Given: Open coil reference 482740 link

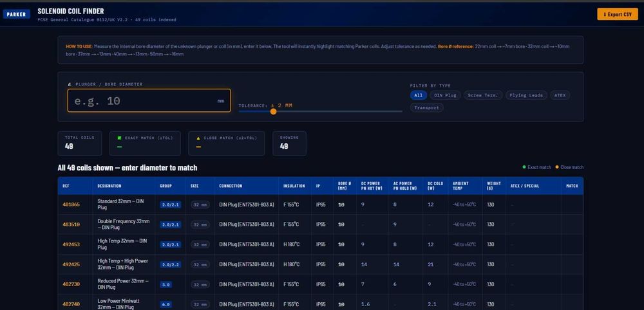Looking at the screenshot, I should [71, 304].
